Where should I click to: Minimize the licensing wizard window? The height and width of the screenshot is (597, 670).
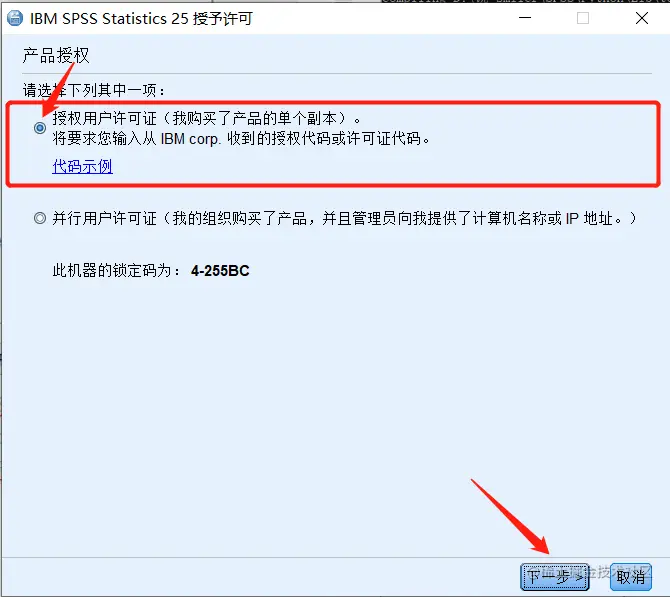point(525,18)
